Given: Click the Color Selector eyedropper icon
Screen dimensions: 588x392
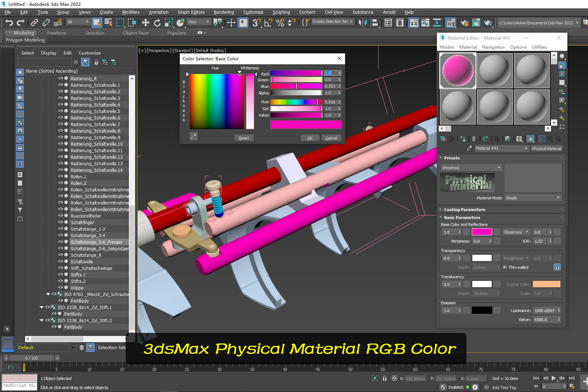Looking at the screenshot, I should click(194, 137).
